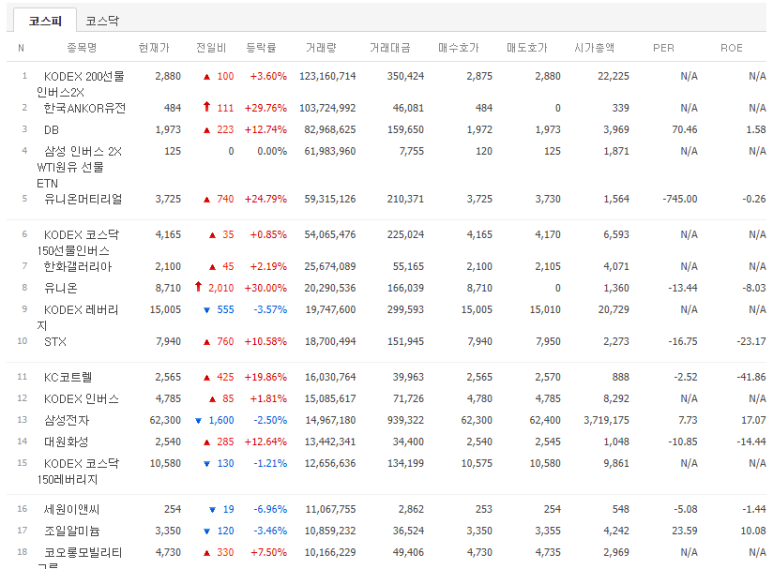Switch to the 코스닥 tab
The width and height of the screenshot is (773, 569).
(103, 20)
